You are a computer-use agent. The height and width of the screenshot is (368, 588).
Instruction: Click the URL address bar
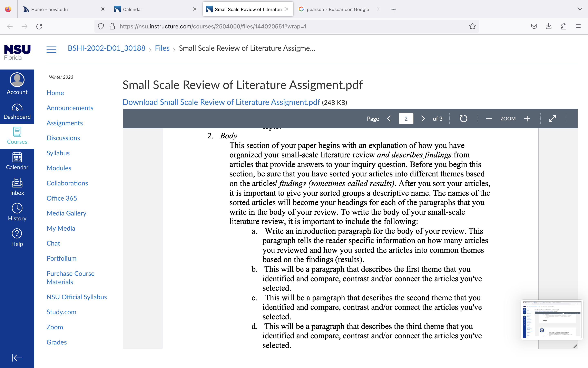point(287,26)
